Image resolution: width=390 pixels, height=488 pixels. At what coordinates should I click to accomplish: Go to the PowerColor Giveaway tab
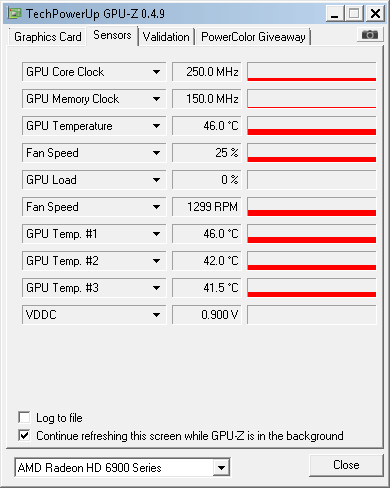253,37
